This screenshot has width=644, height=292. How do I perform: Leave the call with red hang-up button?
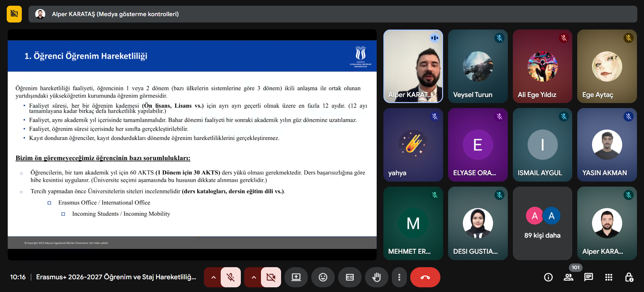tap(425, 277)
